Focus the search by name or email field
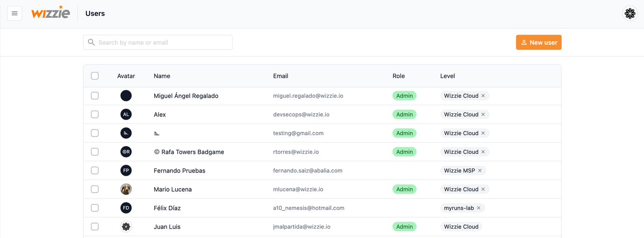 coord(161,43)
